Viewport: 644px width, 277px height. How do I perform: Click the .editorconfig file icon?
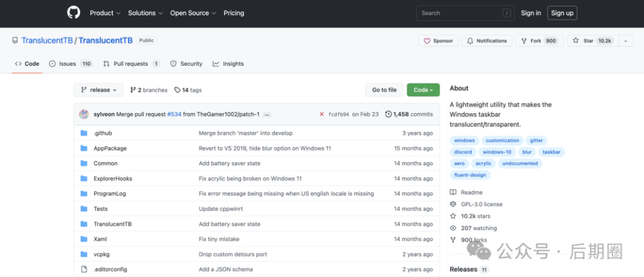point(84,269)
